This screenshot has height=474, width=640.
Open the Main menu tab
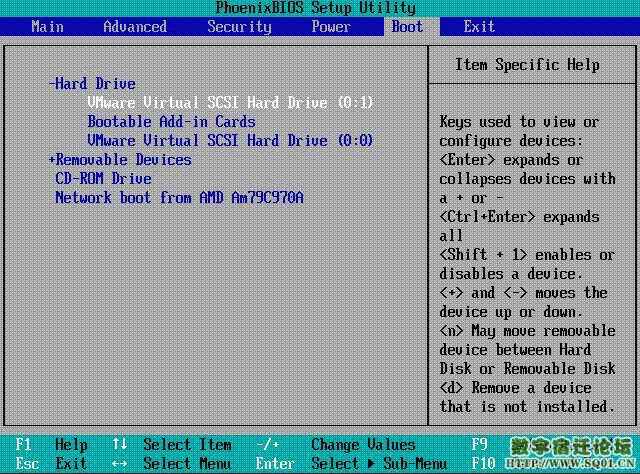(47, 27)
